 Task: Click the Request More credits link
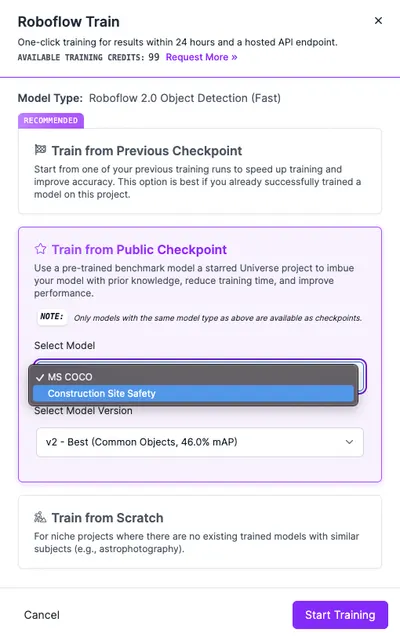click(201, 57)
